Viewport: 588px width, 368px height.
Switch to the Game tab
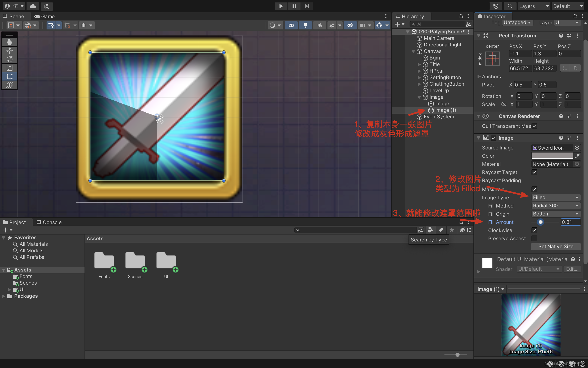(x=45, y=16)
